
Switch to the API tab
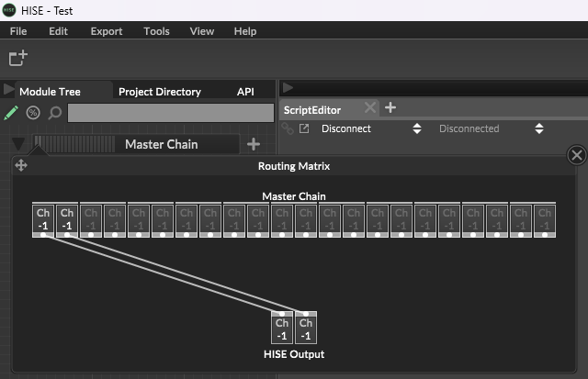(245, 92)
